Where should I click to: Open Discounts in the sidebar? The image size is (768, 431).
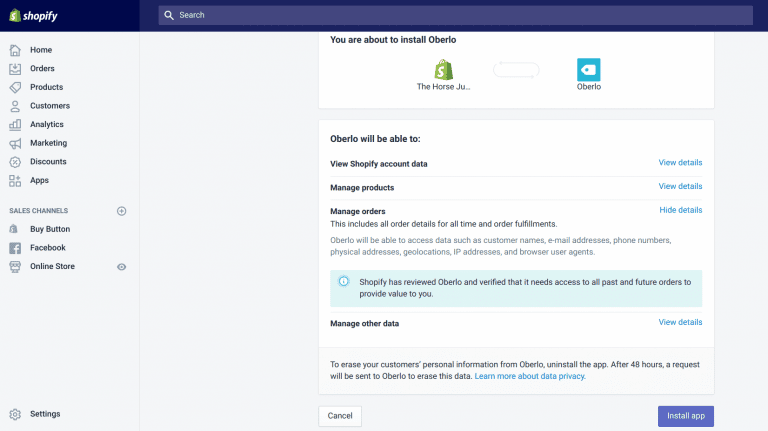coord(48,162)
